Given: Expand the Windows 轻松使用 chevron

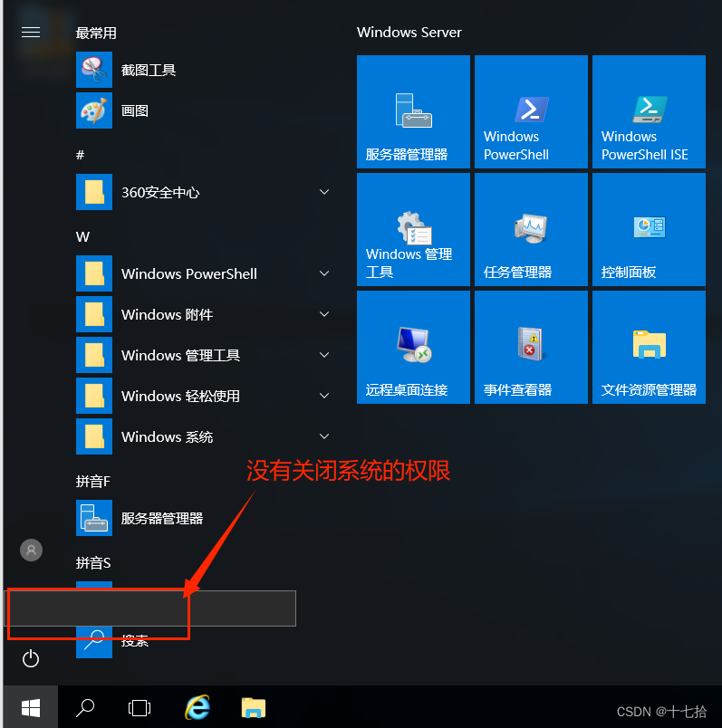Looking at the screenshot, I should [x=324, y=396].
